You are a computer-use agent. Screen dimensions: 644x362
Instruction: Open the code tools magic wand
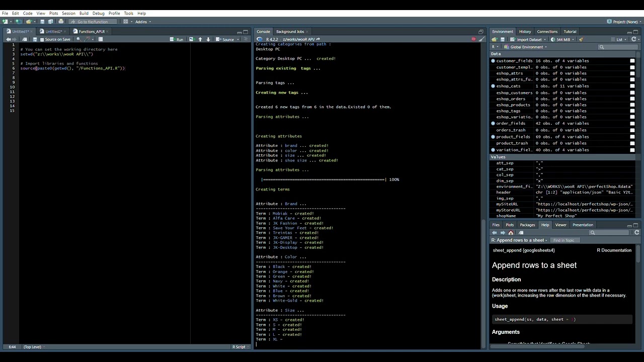pos(87,39)
